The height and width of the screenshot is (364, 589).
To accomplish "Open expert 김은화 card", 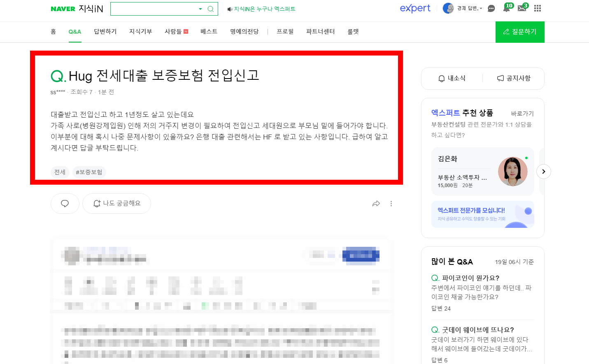I will click(483, 172).
